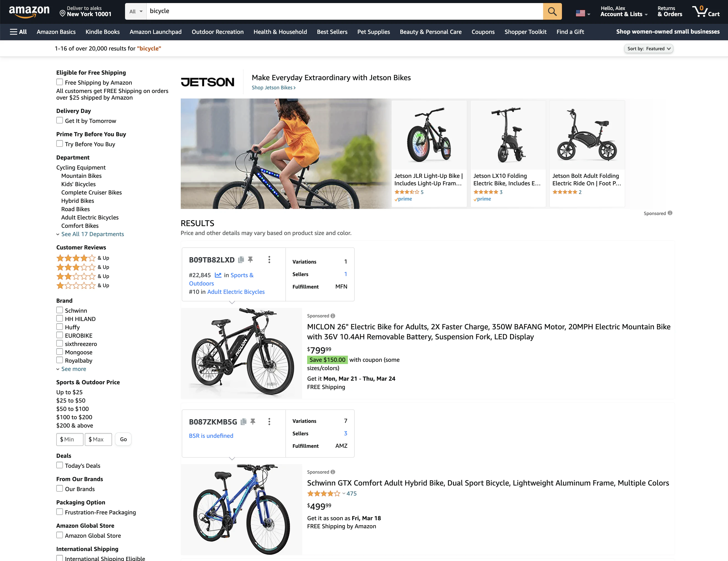Click Sponsored info icon on MICLON listing
728x561 pixels.
pyautogui.click(x=333, y=315)
